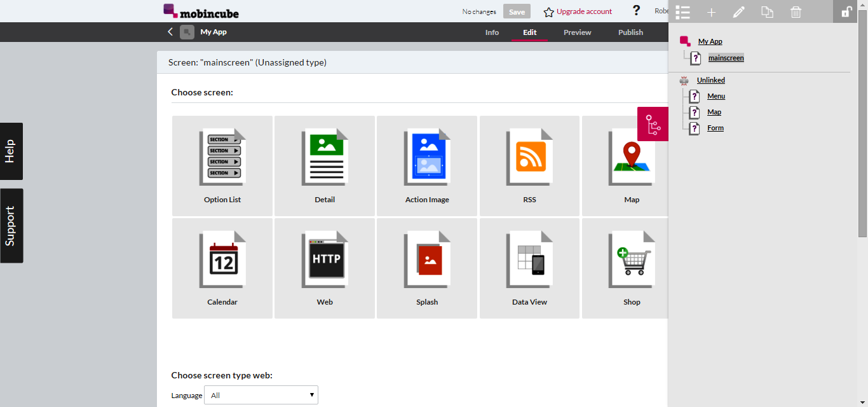Click the question mark help icon
868x407 pixels.
[x=636, y=11]
